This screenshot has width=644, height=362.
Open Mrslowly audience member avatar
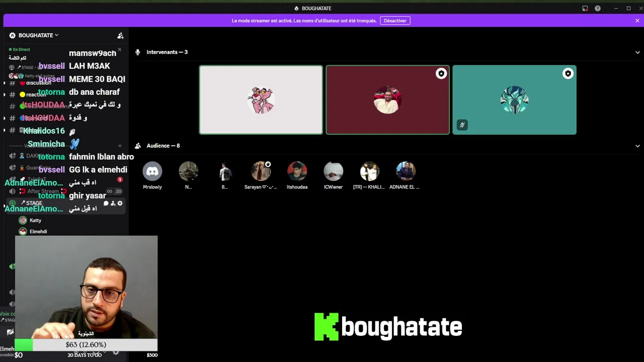pos(152,171)
